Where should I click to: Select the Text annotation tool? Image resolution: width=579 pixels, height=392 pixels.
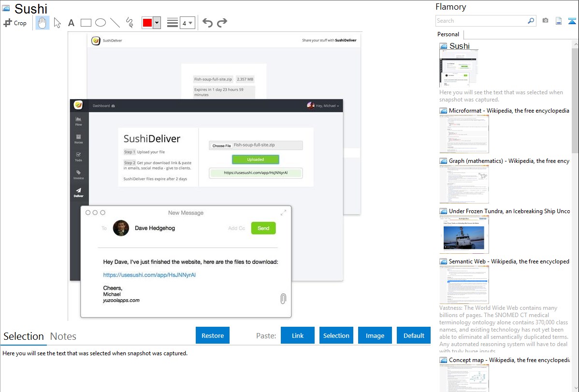click(x=71, y=23)
